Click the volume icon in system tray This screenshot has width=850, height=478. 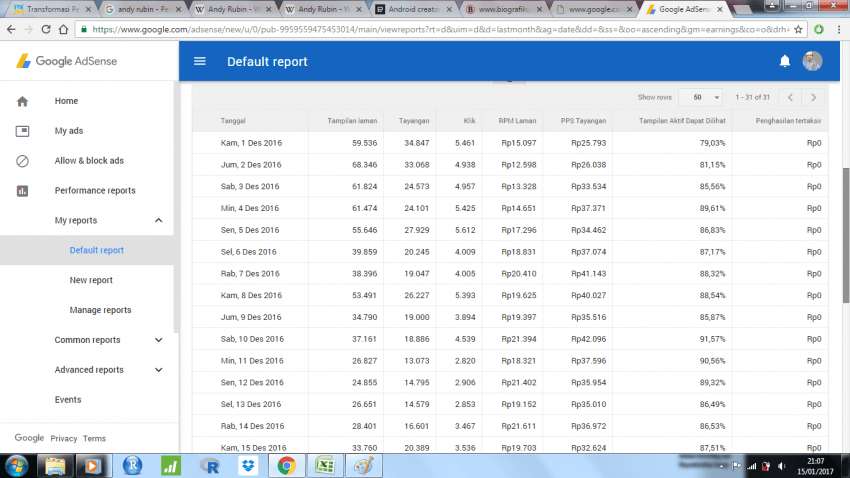click(x=782, y=466)
